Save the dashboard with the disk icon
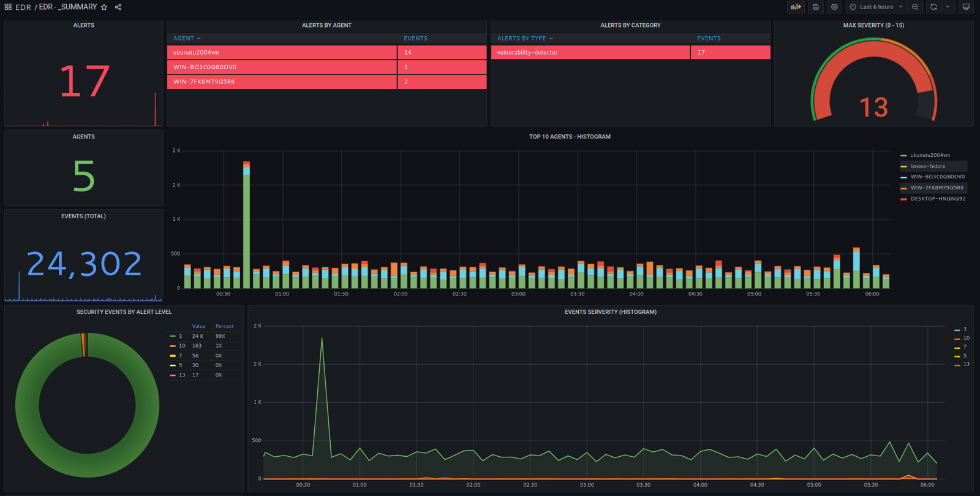980x496 pixels. 815,7
